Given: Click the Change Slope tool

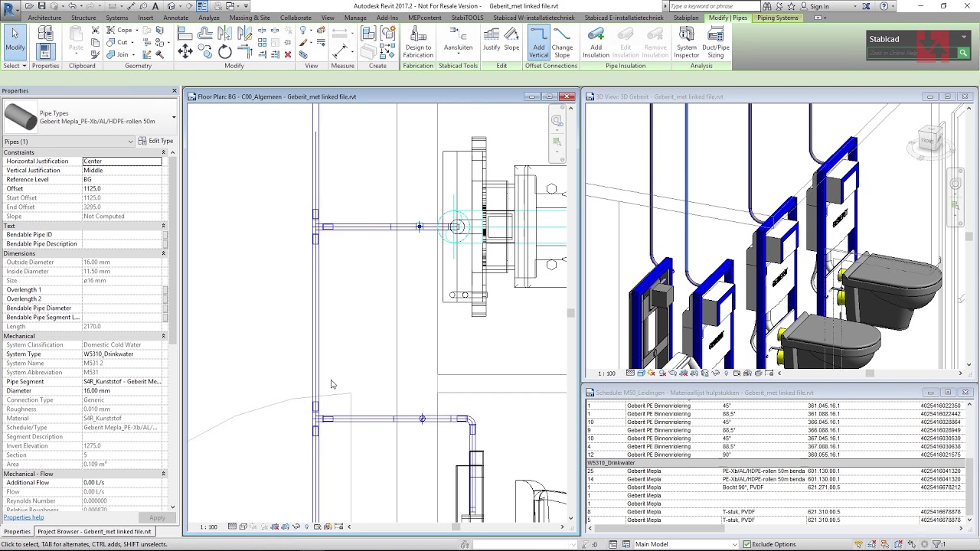Looking at the screenshot, I should (562, 43).
